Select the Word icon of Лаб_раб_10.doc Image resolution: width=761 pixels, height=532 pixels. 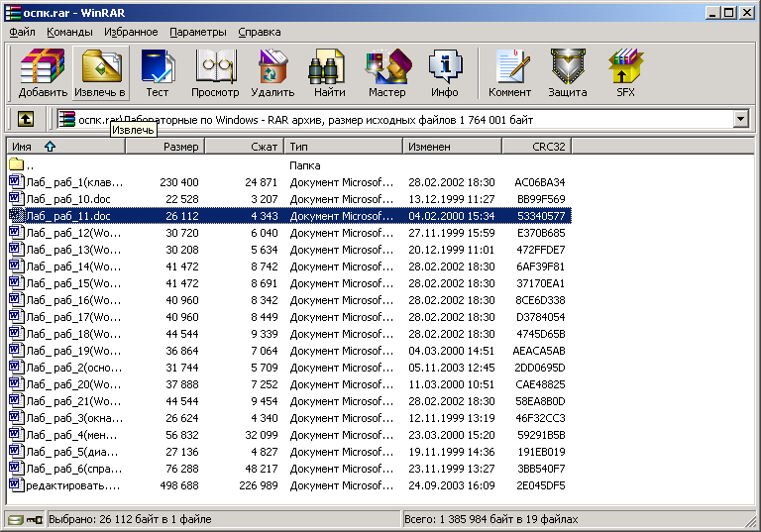coord(16,198)
